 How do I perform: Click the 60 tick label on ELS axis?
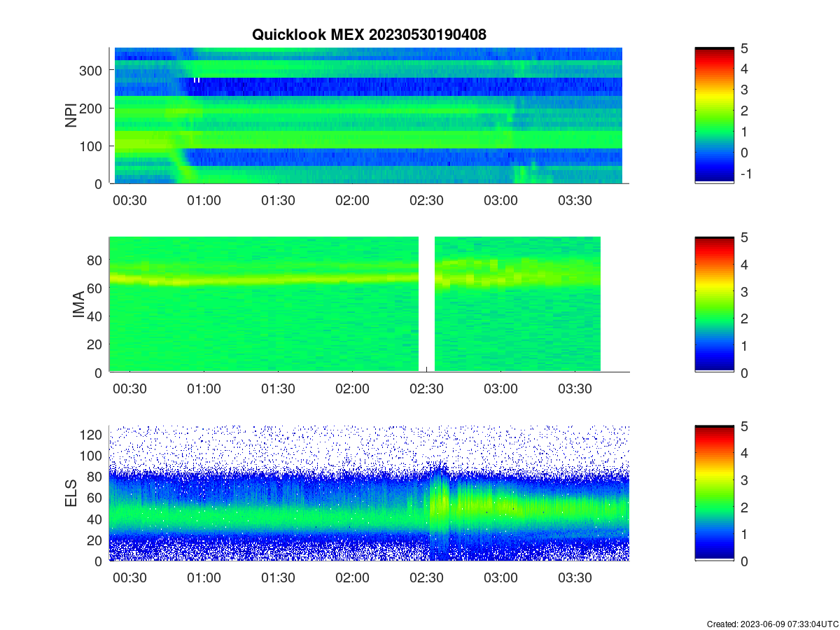coord(96,498)
